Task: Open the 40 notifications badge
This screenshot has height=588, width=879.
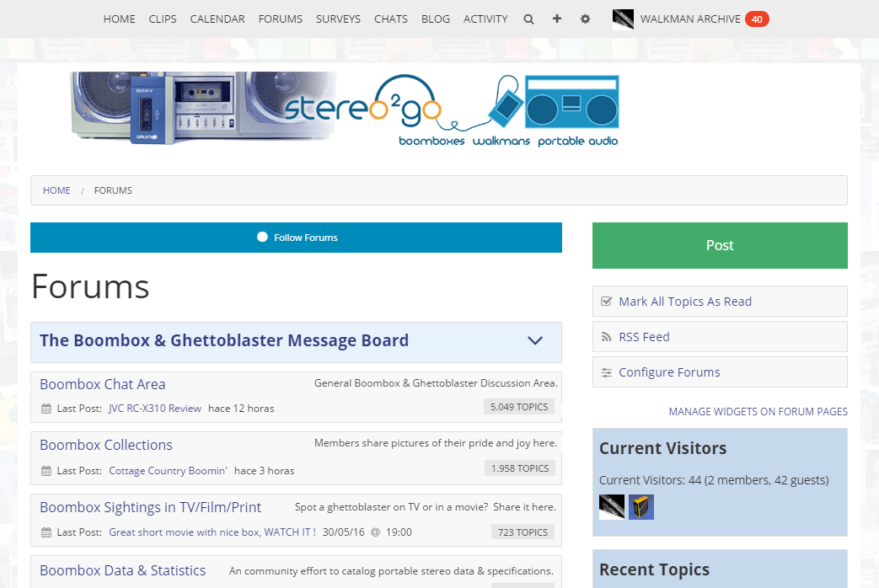Action: click(757, 19)
